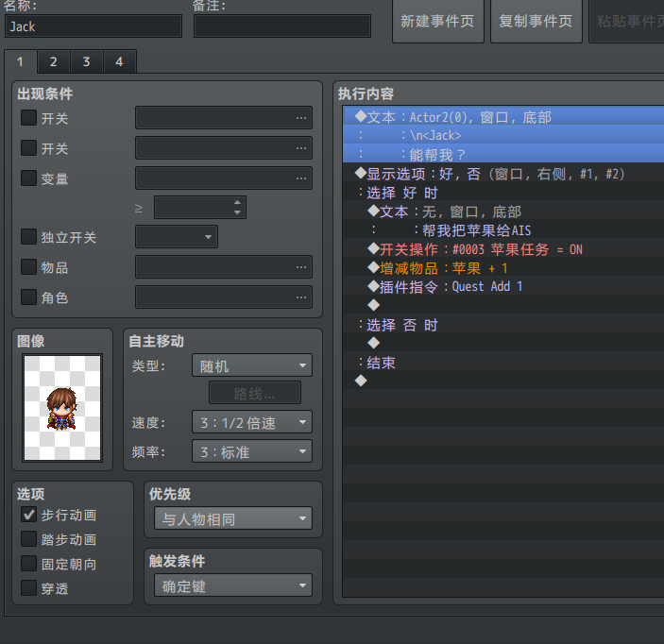Switch to event page tab 2
This screenshot has width=664, height=644.
(x=53, y=61)
